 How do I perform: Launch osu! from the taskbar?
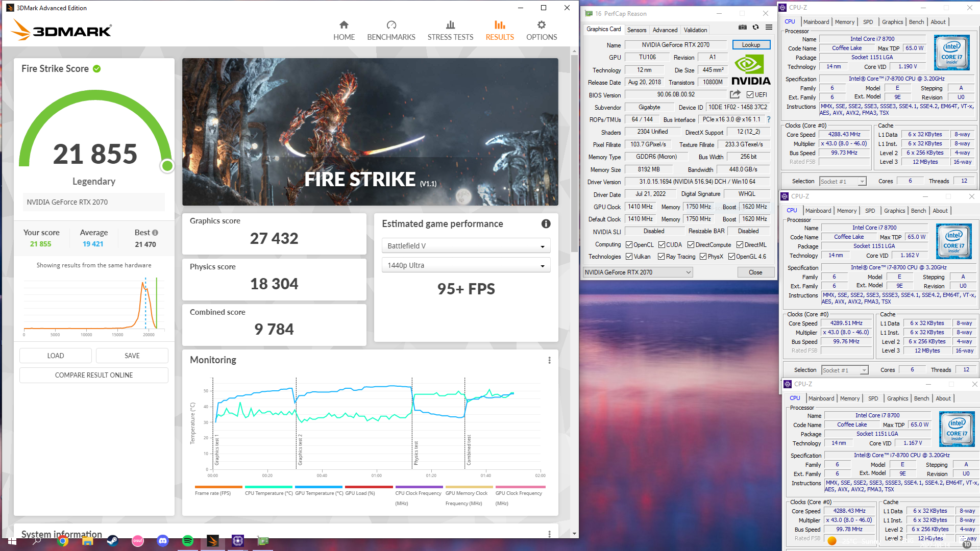click(138, 541)
